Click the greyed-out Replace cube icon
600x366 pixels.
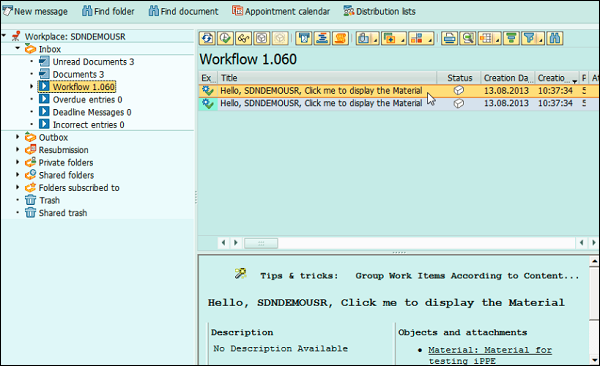click(x=280, y=38)
